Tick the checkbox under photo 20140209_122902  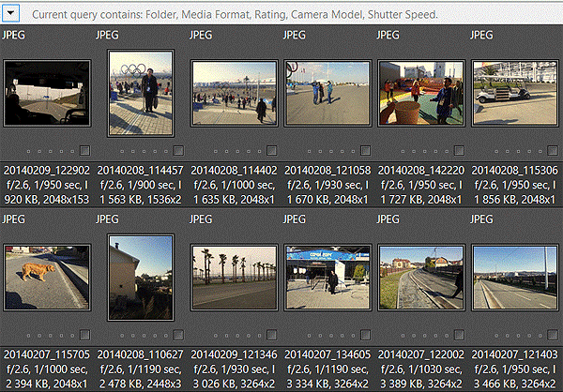85,150
